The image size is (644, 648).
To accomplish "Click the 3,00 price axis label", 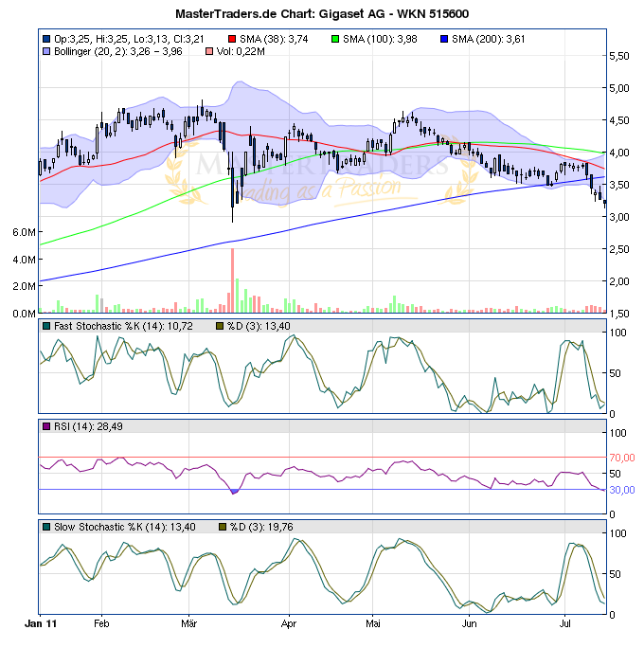I will tap(619, 217).
